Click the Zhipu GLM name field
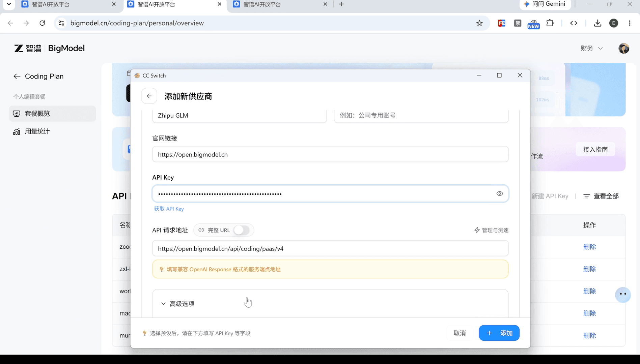This screenshot has width=640, height=364. point(239,115)
